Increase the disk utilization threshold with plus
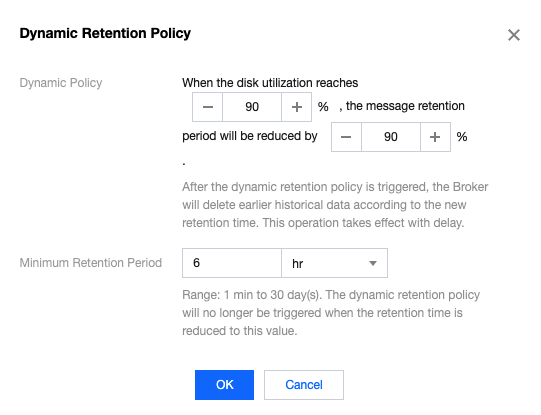The image size is (541, 415). 297,107
